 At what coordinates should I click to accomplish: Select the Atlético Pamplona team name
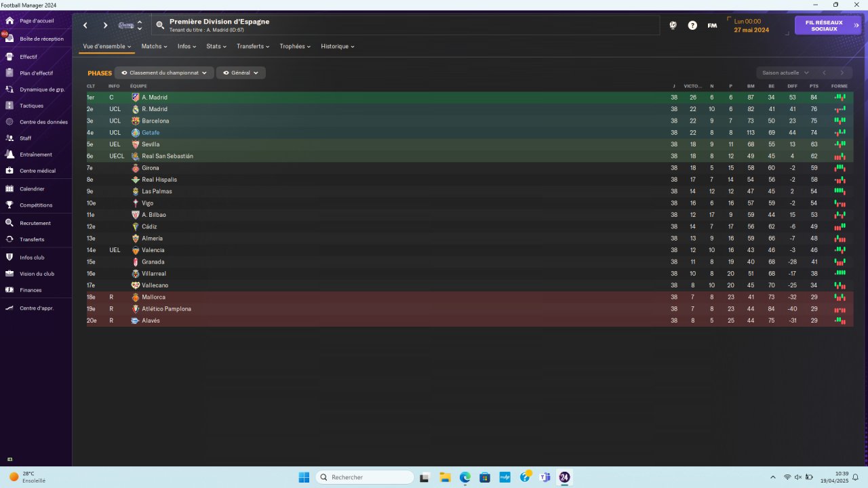(167, 309)
